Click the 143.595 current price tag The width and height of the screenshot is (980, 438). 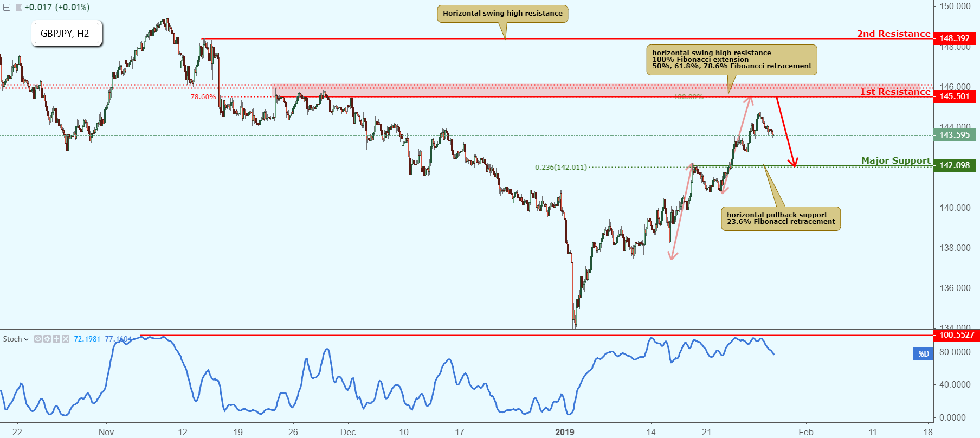pyautogui.click(x=955, y=135)
